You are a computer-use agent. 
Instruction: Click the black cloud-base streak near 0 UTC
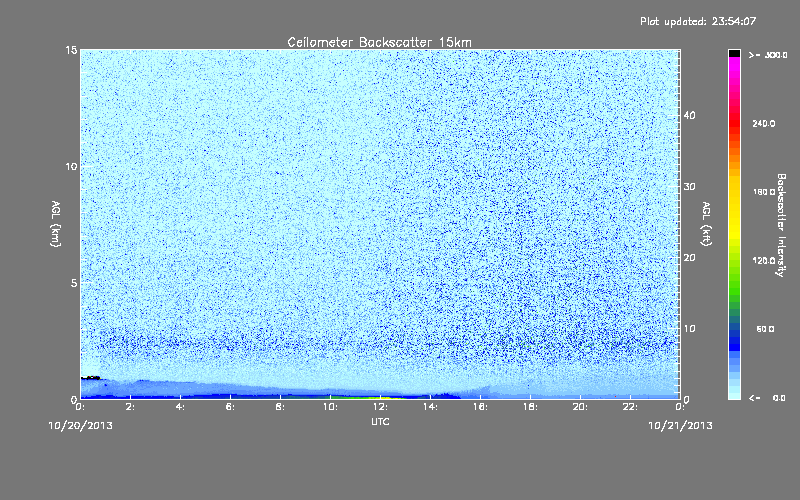pyautogui.click(x=91, y=378)
